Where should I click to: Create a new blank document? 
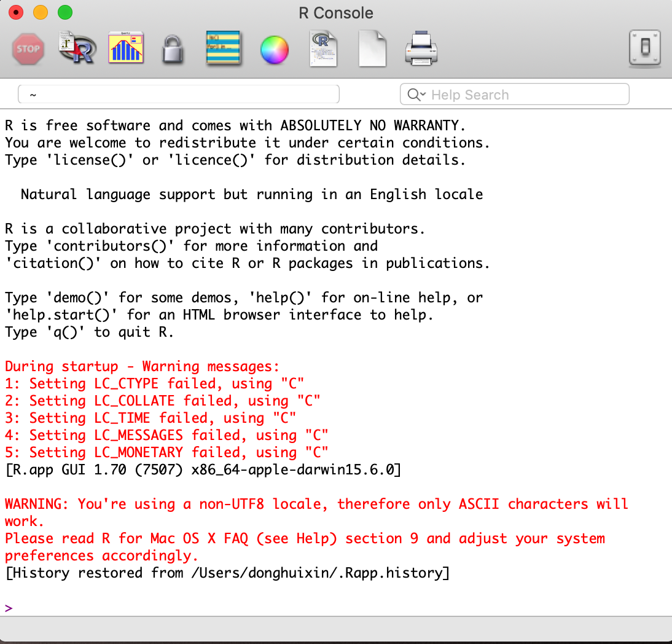pyautogui.click(x=372, y=49)
